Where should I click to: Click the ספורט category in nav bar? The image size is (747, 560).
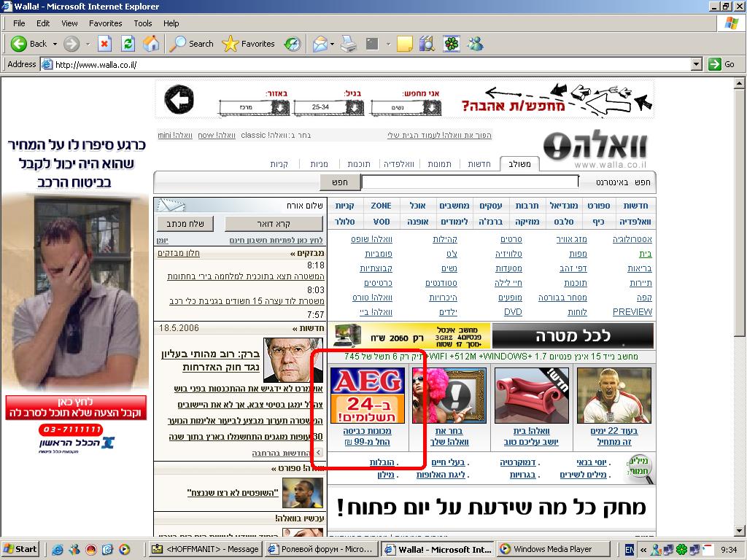tap(598, 206)
